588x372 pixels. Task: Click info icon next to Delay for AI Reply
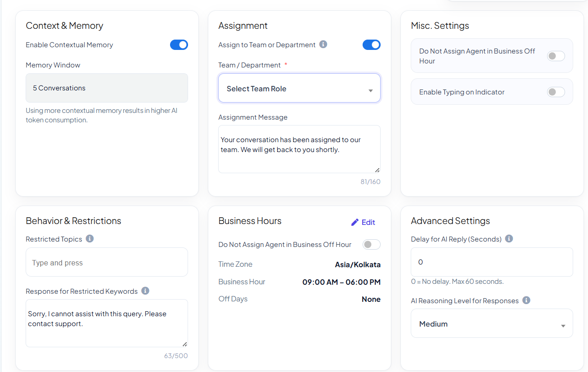pos(509,238)
